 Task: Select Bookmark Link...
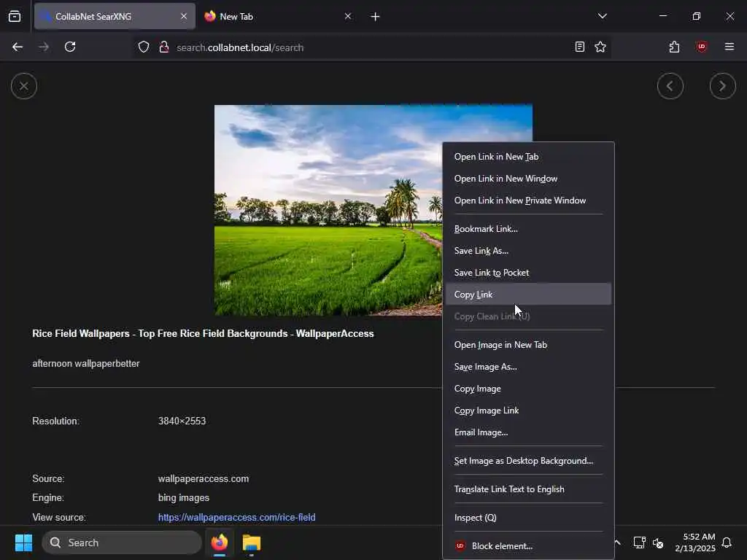click(528, 229)
